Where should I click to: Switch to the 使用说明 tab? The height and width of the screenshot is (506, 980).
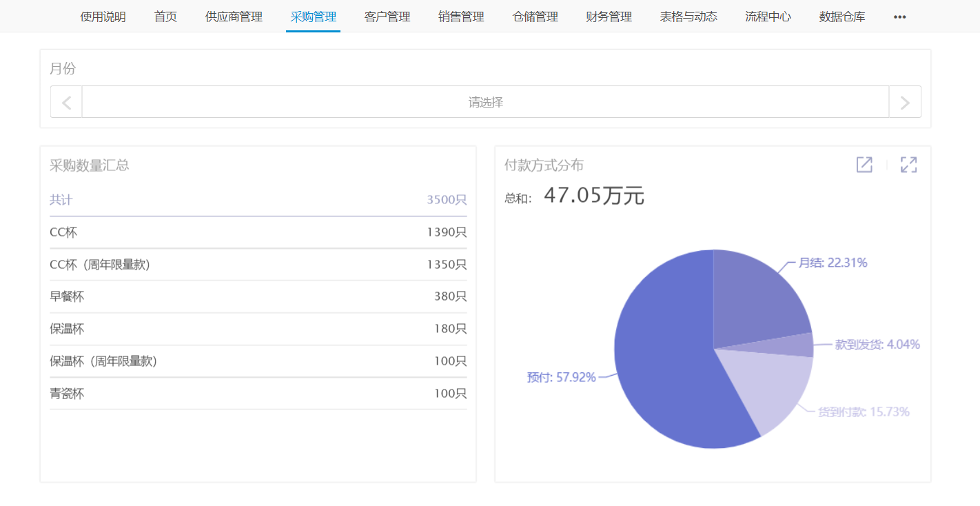click(103, 17)
